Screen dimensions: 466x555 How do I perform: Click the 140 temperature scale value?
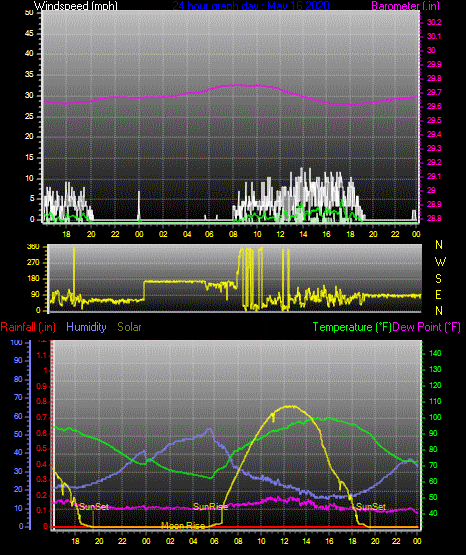(x=435, y=353)
